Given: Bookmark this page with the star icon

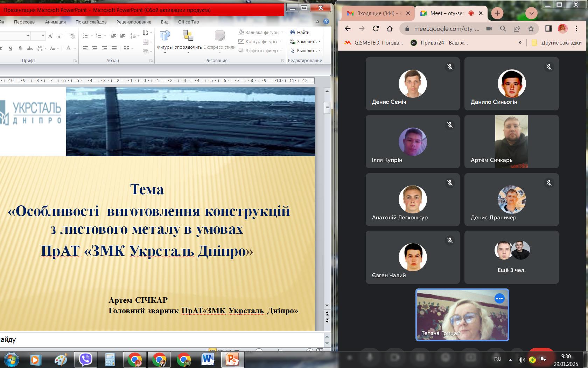Looking at the screenshot, I should coord(531,29).
